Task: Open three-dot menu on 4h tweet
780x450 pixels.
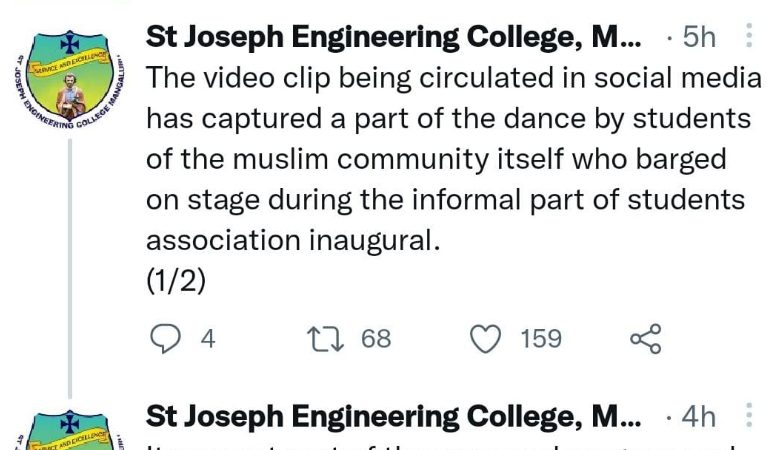Action: [x=749, y=415]
